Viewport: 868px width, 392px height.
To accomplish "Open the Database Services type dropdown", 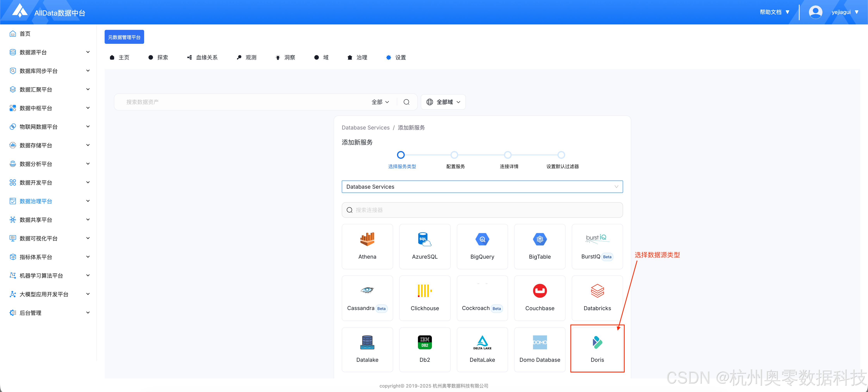I will tap(482, 187).
